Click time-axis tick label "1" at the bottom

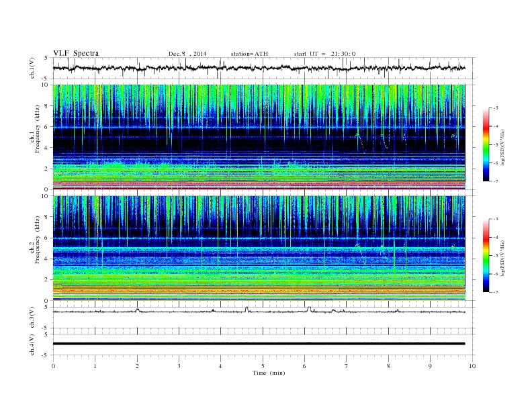(x=95, y=366)
